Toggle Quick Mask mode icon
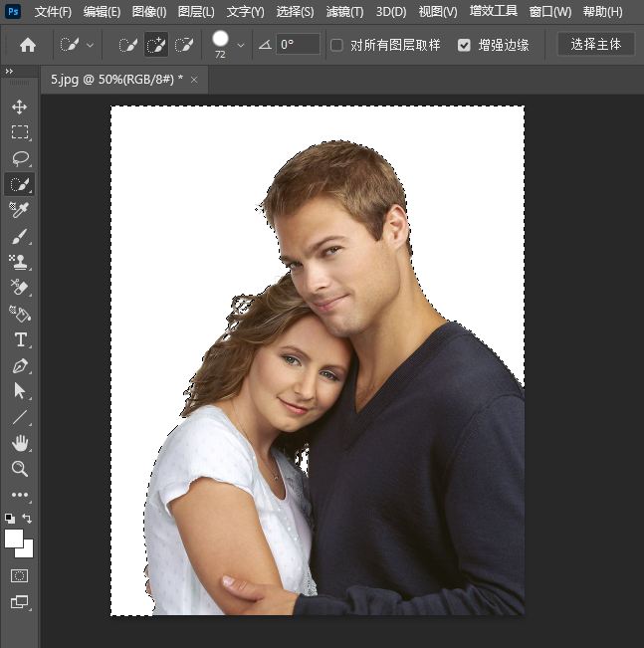This screenshot has height=648, width=644. coord(20,575)
